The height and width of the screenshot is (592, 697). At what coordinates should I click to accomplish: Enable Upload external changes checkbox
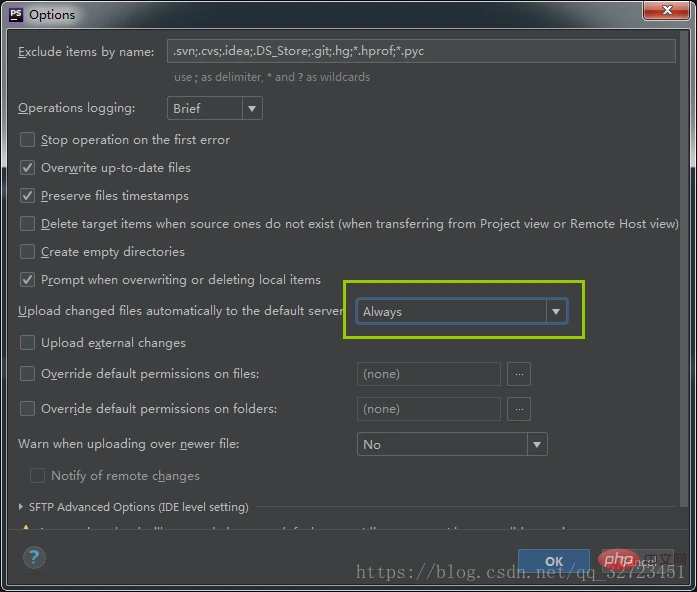click(x=28, y=343)
